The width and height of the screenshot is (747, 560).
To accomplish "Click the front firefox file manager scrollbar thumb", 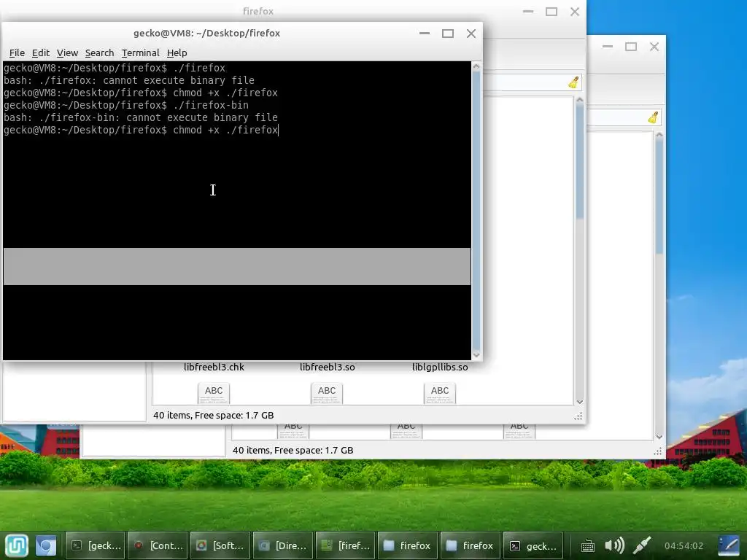I will [x=580, y=161].
